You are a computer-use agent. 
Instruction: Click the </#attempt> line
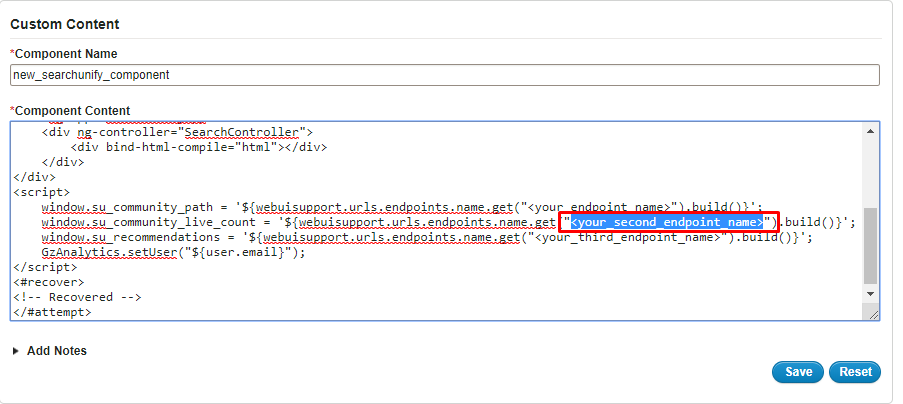pos(52,312)
